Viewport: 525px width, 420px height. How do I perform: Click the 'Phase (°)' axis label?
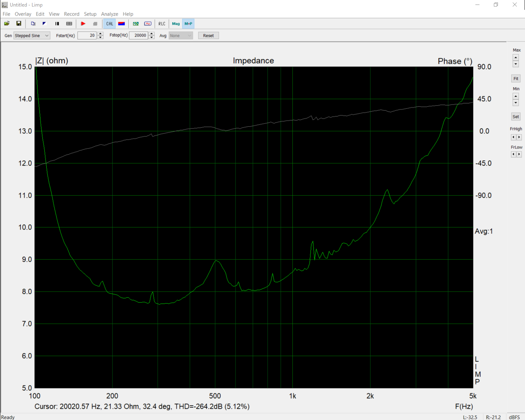455,61
